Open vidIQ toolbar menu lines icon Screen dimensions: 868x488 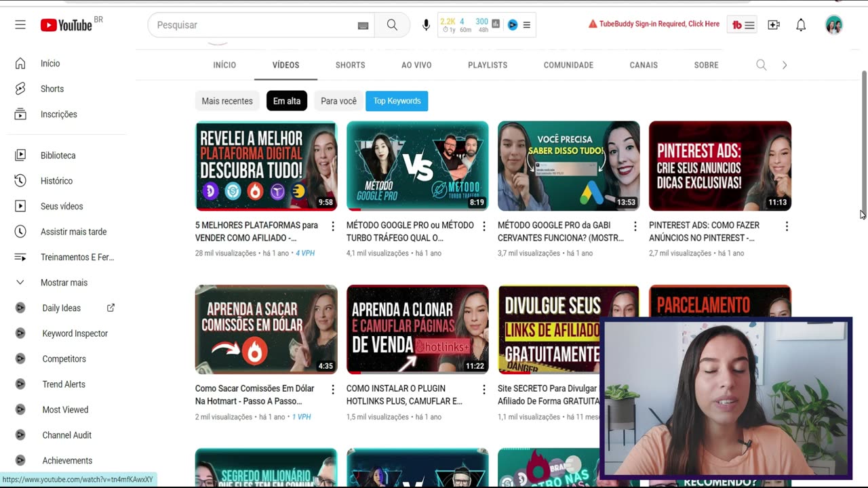tap(527, 25)
